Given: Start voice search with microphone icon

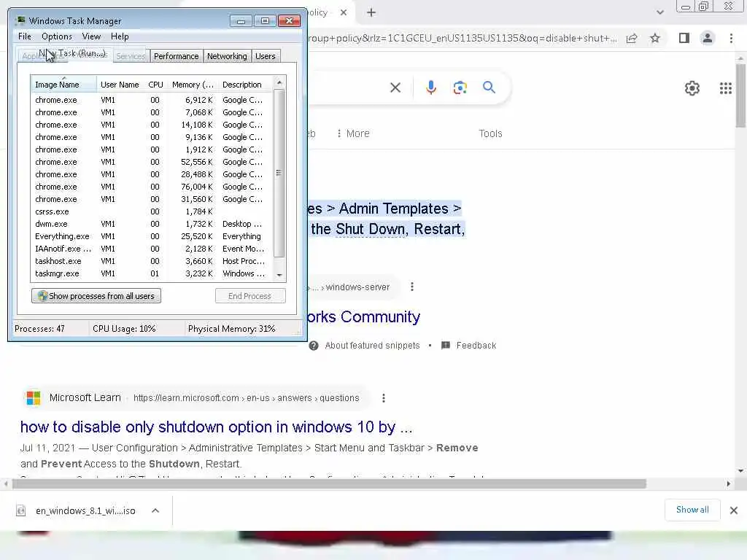Looking at the screenshot, I should coord(430,87).
